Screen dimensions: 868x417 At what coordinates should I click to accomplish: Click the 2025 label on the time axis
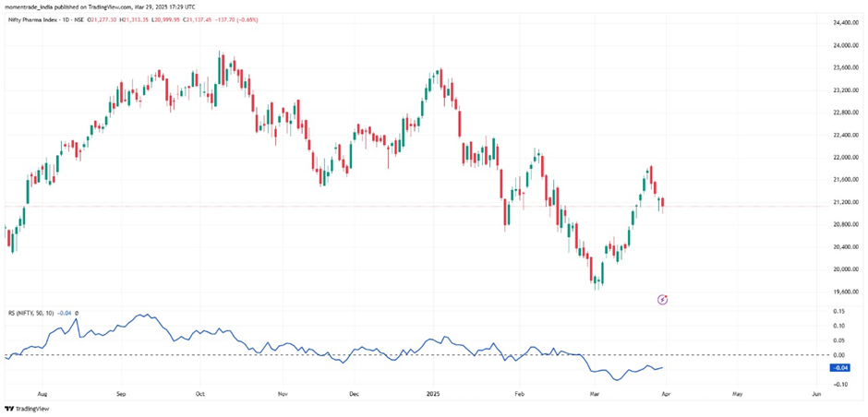433,394
